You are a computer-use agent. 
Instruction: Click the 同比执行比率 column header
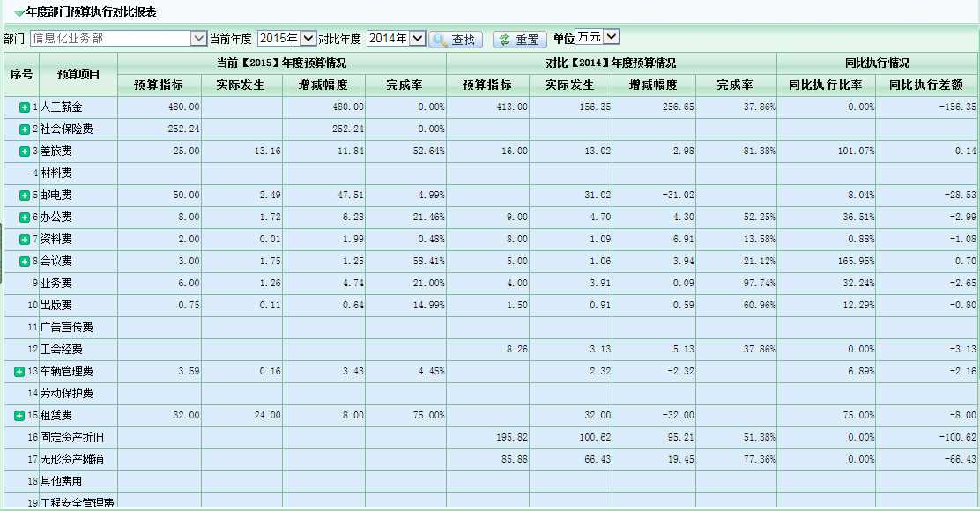pos(826,85)
